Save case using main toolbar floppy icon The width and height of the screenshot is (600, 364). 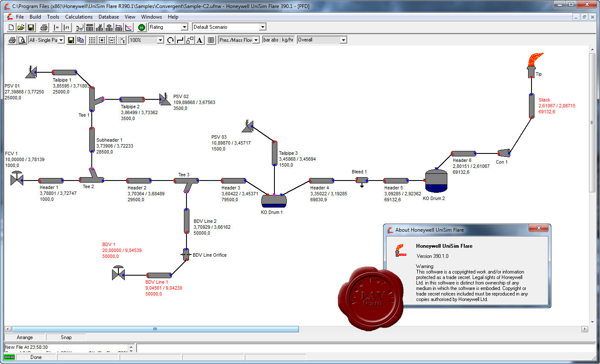31,27
